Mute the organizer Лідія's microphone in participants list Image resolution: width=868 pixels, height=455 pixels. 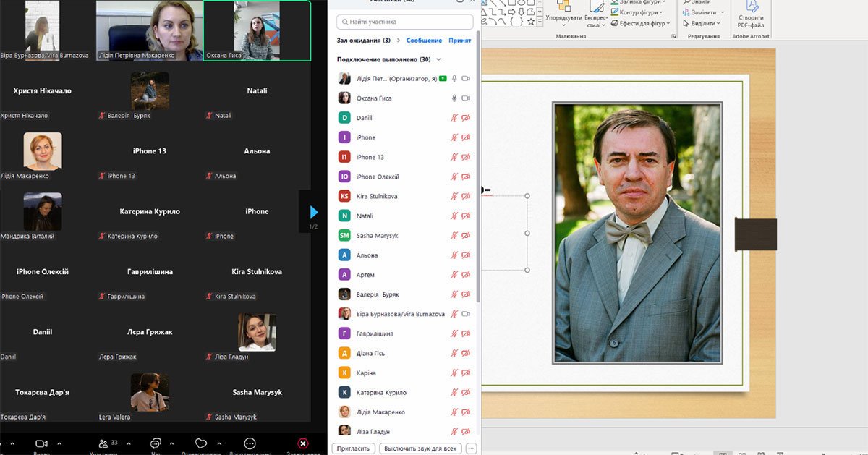454,78
